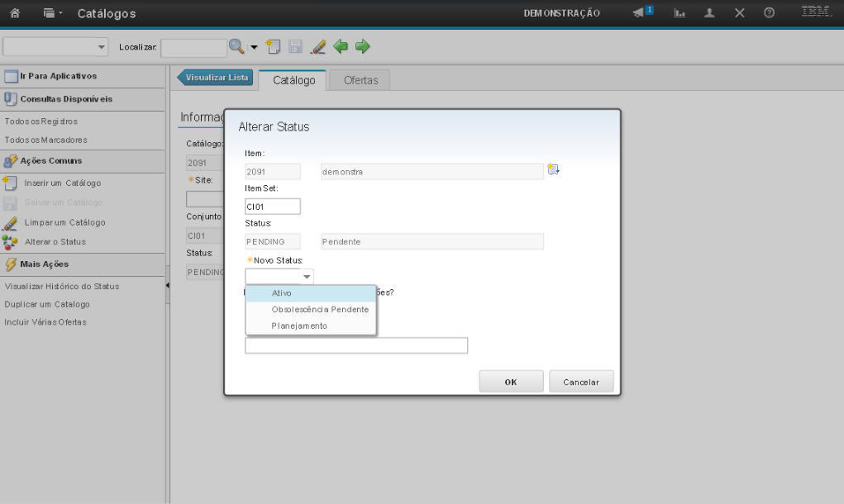Screen dimensions: 844x504
Task: Open the reports chart icon
Action: (x=679, y=13)
